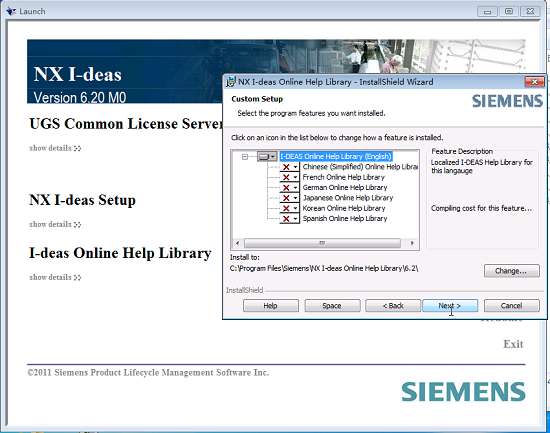Select the German Online Help Library label
Image resolution: width=550 pixels, height=433 pixels.
pyautogui.click(x=345, y=188)
